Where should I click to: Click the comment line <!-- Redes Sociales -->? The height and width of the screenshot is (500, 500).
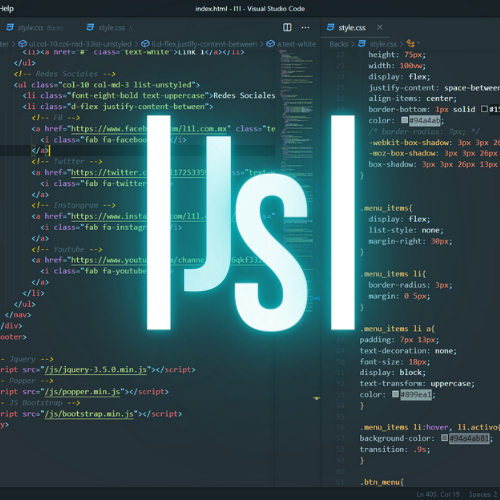pyautogui.click(x=65, y=74)
